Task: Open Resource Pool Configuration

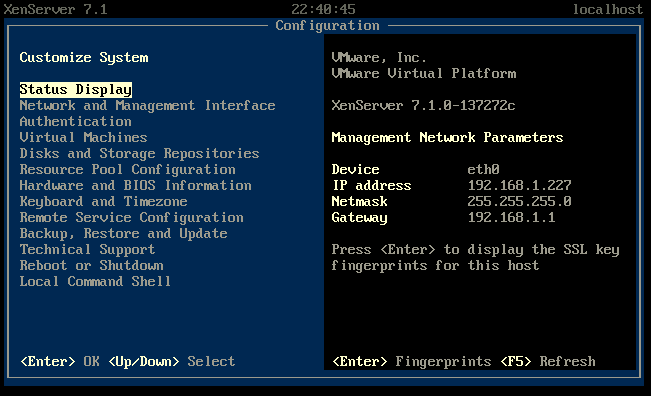Action: pyautogui.click(x=127, y=169)
